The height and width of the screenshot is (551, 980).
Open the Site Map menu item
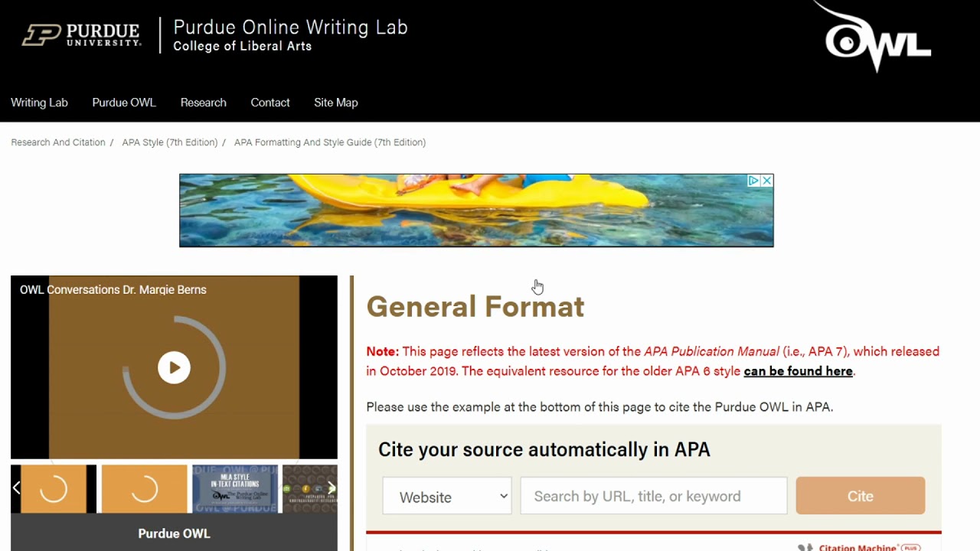[x=336, y=103]
